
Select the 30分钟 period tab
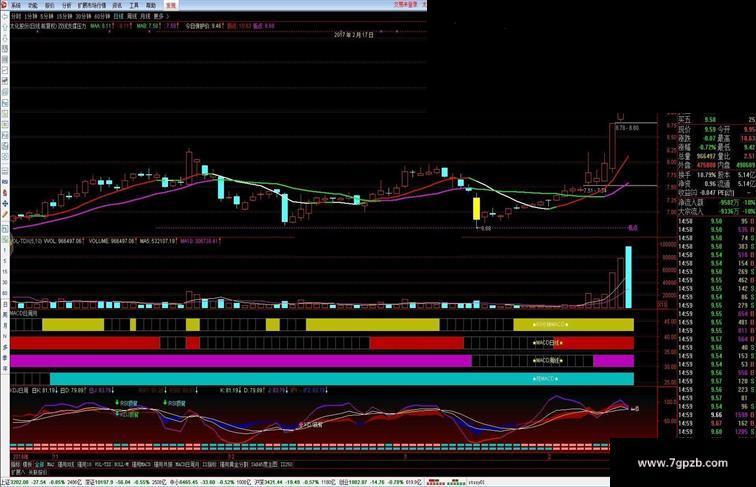click(x=82, y=16)
